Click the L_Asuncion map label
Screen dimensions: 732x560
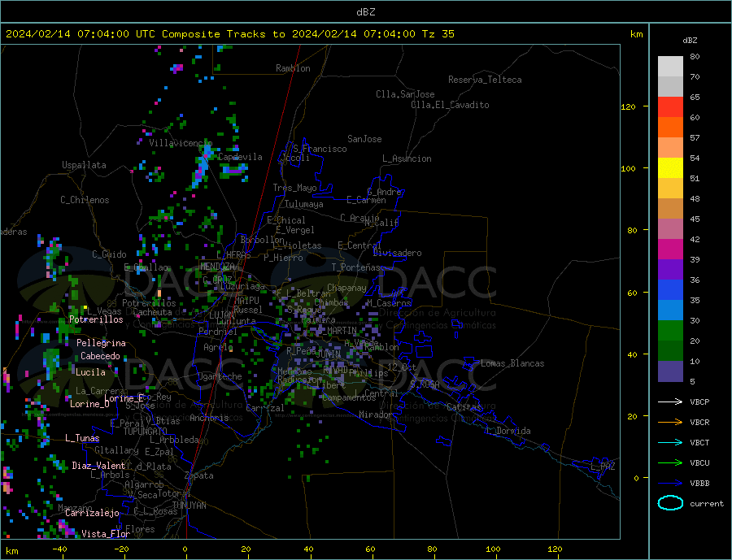pyautogui.click(x=407, y=158)
